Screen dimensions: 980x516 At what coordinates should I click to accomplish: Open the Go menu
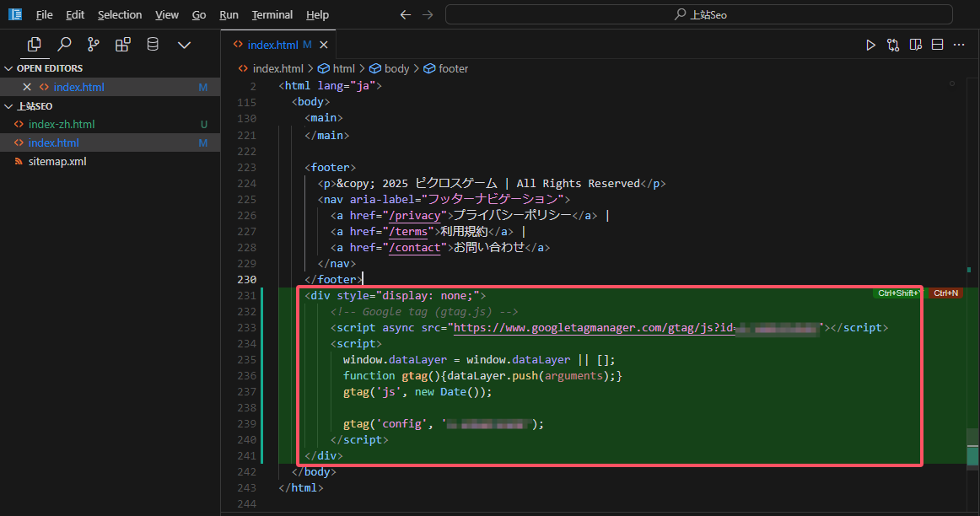coord(199,14)
